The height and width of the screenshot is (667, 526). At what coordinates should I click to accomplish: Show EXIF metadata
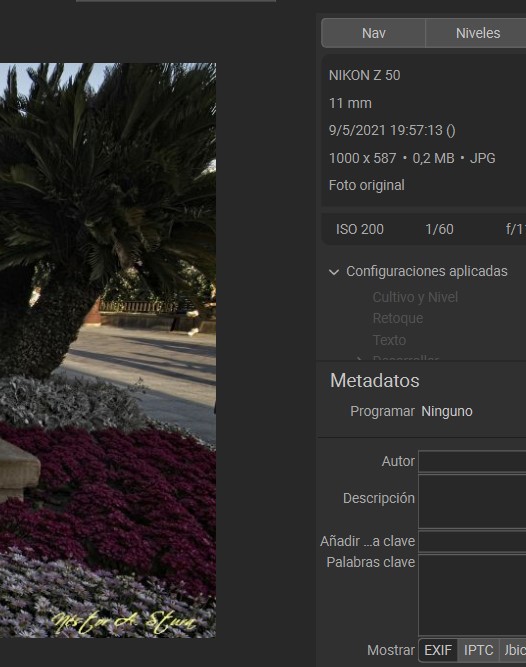tap(438, 650)
